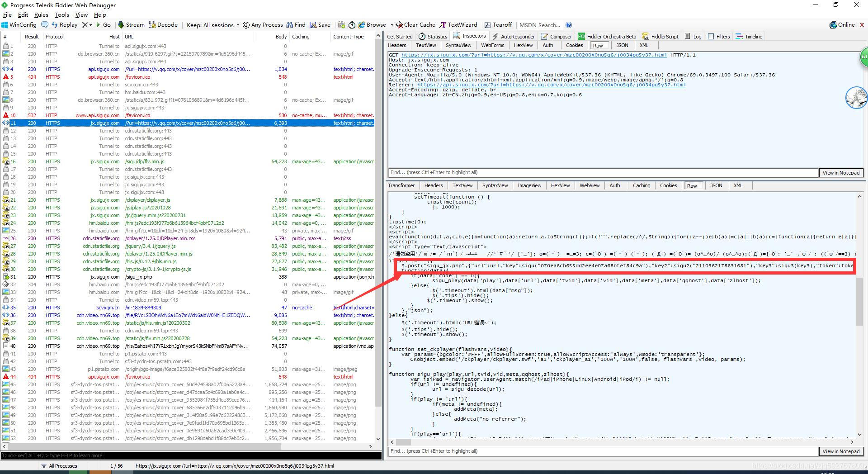Open the TextWizard tool
868x474 pixels.
coord(458,25)
